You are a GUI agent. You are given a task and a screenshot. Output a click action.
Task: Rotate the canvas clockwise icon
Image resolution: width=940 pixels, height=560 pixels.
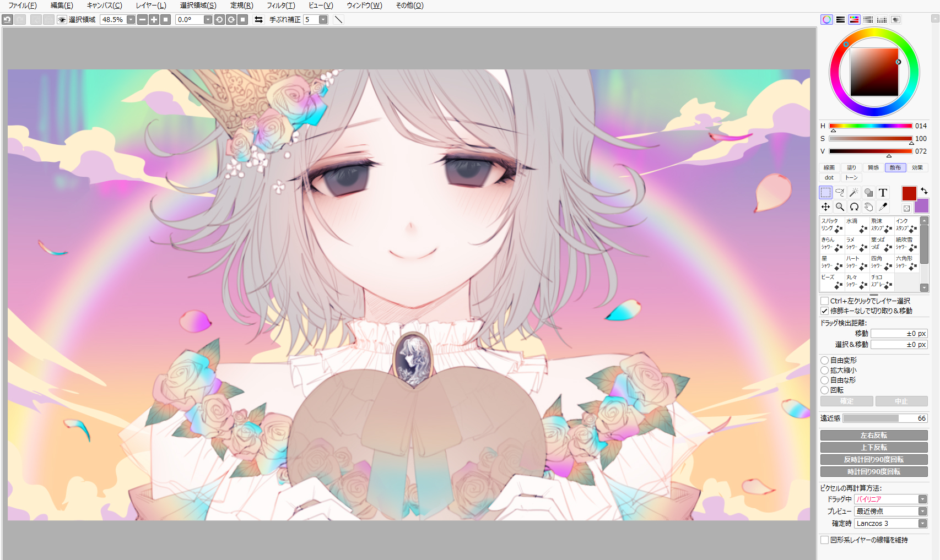point(231,19)
